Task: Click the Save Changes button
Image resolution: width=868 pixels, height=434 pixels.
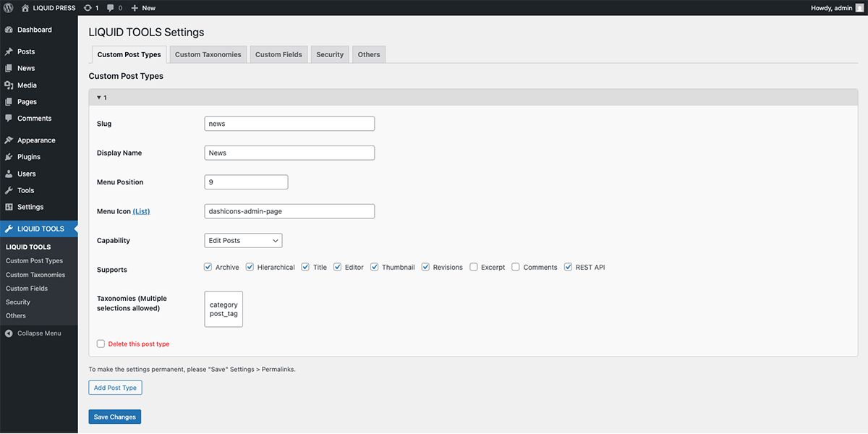Action: (x=115, y=417)
